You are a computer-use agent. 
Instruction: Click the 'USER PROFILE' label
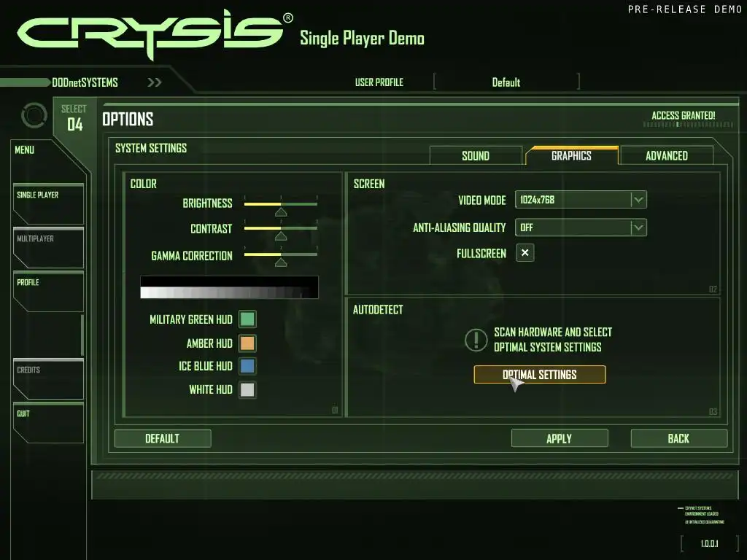click(379, 82)
